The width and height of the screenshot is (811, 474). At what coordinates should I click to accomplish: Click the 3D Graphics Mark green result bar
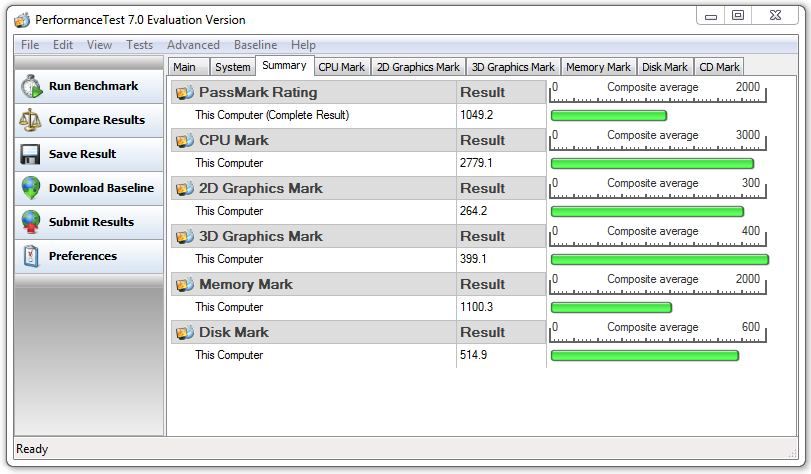tap(659, 260)
